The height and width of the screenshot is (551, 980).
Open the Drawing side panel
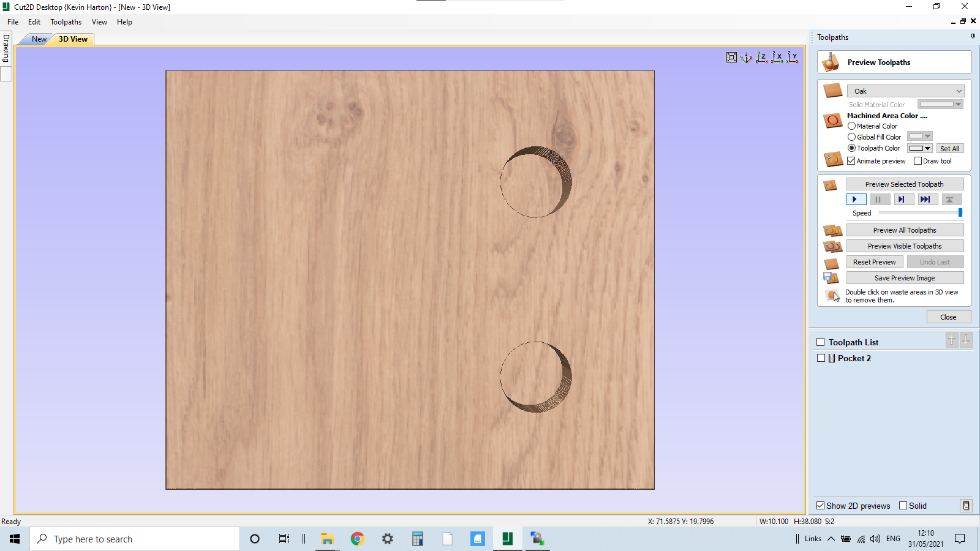pyautogui.click(x=5, y=48)
